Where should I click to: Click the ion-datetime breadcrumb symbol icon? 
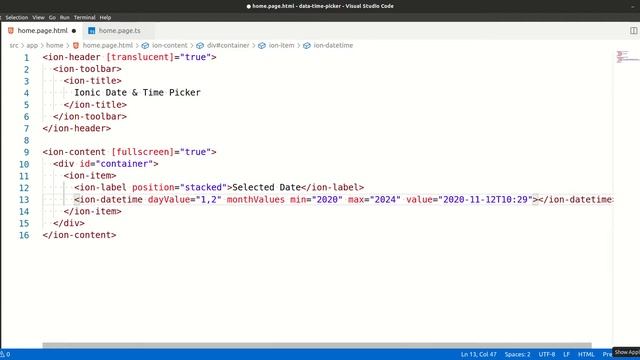[x=307, y=46]
